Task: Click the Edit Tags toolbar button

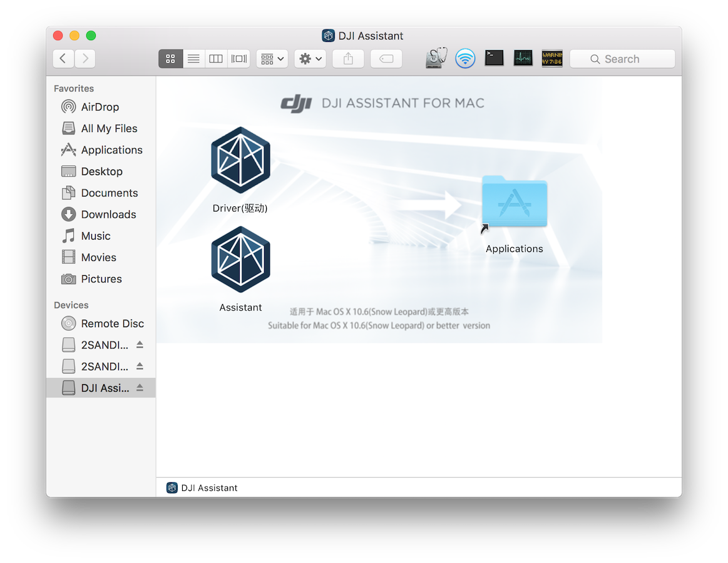Action: point(386,58)
